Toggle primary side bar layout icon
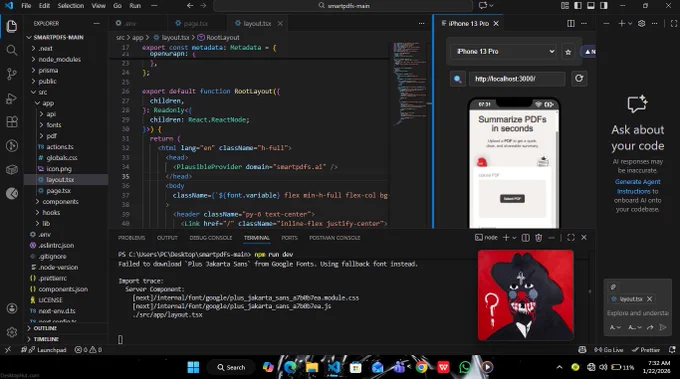 pyautogui.click(x=578, y=6)
